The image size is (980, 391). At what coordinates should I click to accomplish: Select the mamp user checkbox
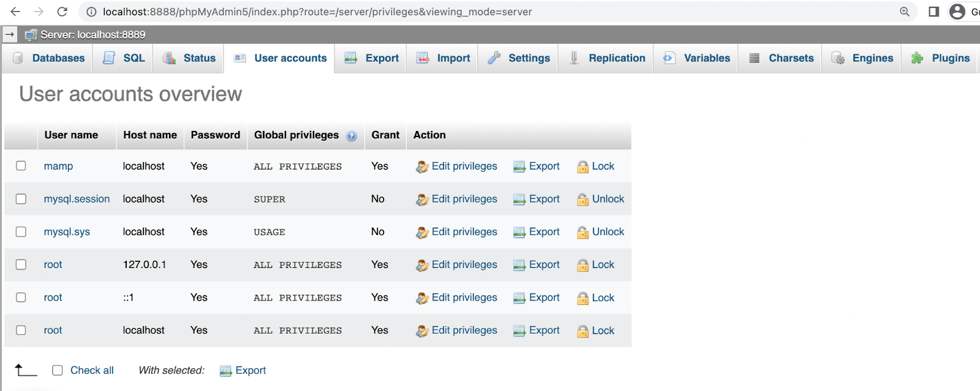click(x=21, y=166)
